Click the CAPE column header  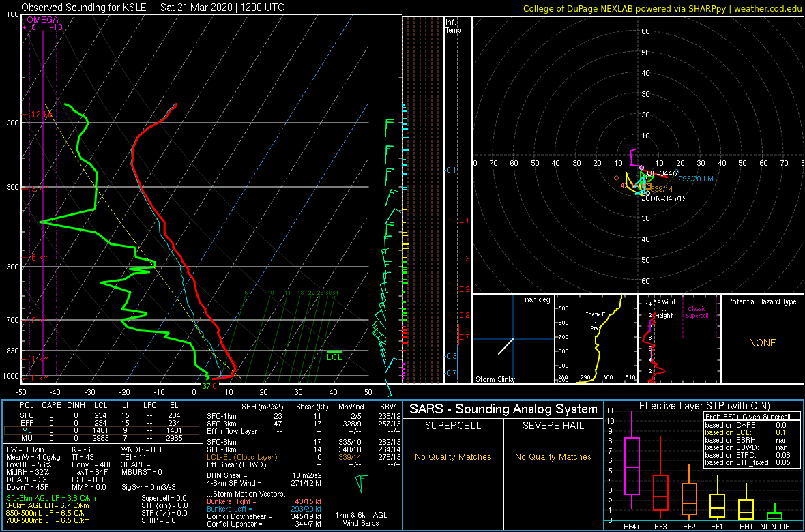[51, 406]
